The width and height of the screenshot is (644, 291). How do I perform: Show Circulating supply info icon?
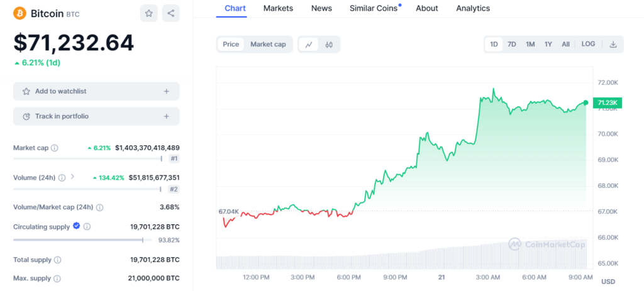pyautogui.click(x=87, y=226)
